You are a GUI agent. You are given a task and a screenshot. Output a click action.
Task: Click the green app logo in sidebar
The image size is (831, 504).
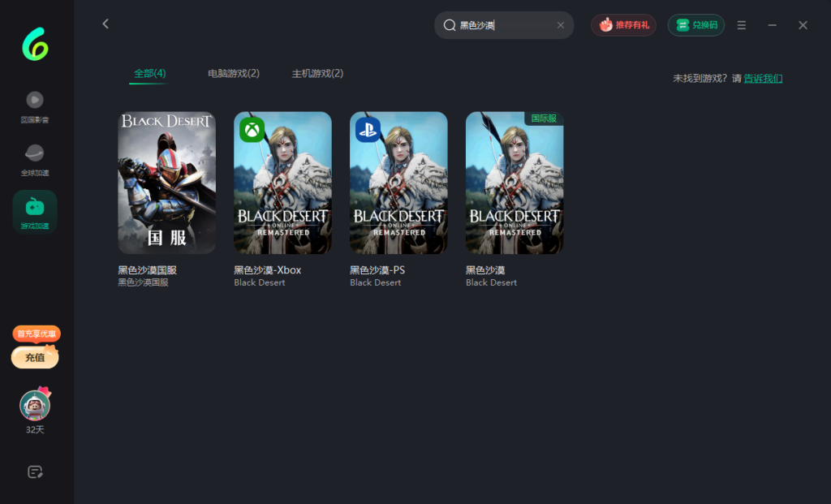coord(35,43)
